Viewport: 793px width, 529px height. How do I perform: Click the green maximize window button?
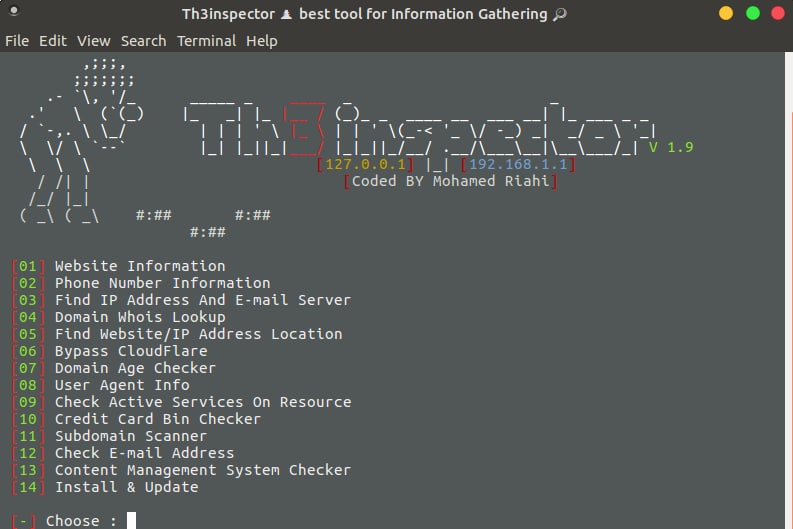[x=753, y=13]
